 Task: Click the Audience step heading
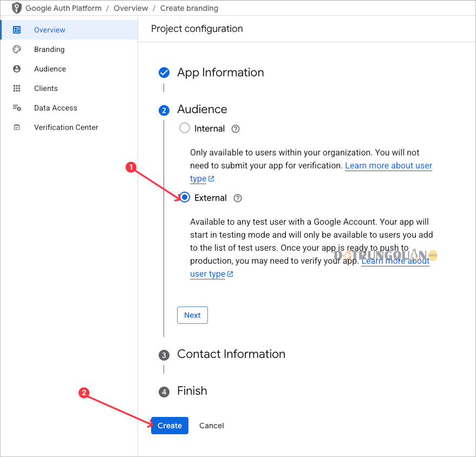pyautogui.click(x=202, y=109)
